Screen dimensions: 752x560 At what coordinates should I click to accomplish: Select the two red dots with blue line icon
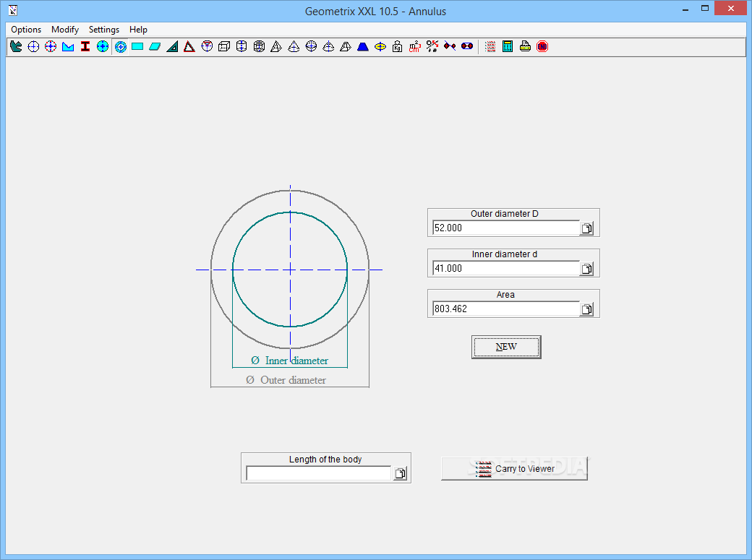pyautogui.click(x=450, y=46)
